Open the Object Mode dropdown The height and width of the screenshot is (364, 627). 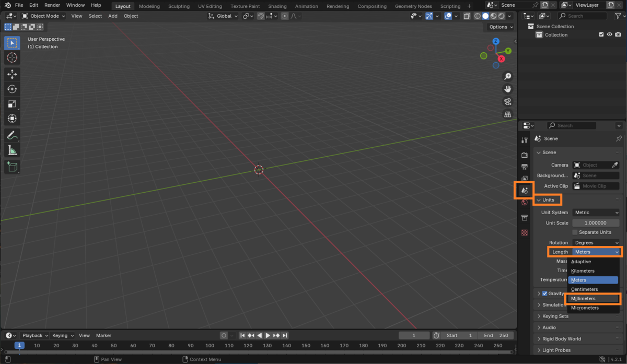click(44, 16)
